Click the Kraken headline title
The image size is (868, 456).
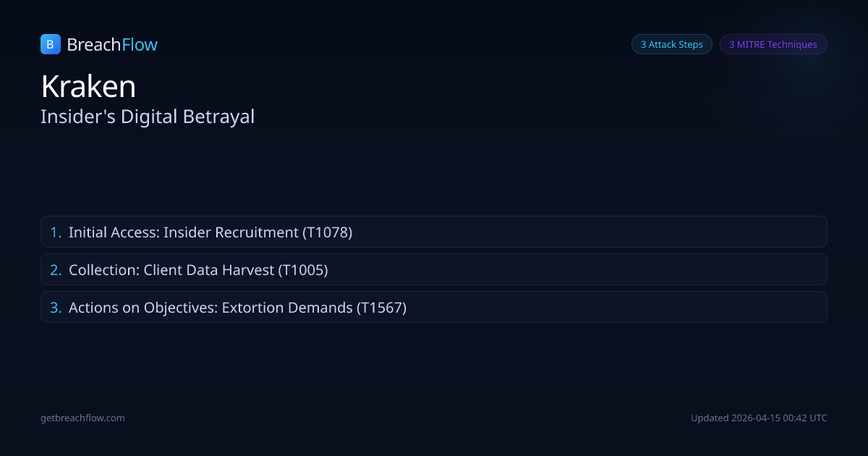pos(88,87)
